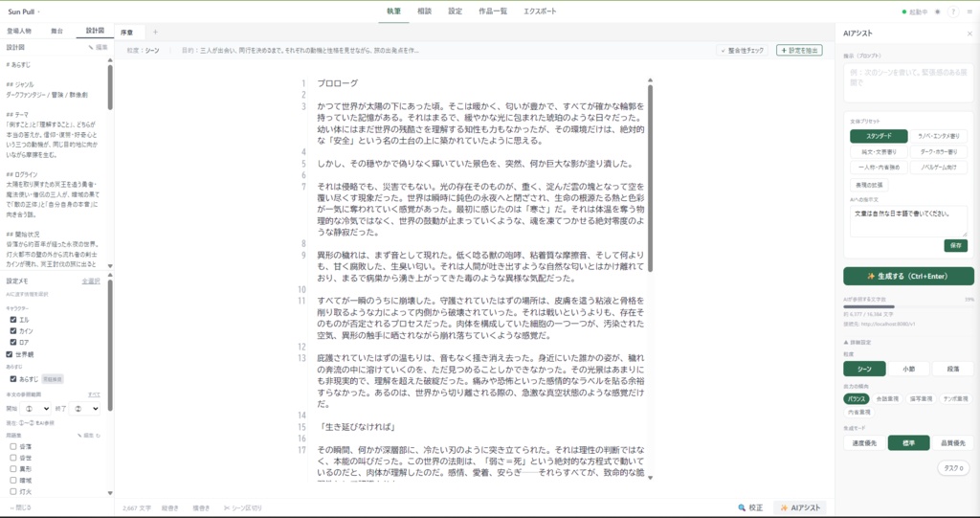980x518 pixels.
Task: Select the ノベルゲーム向け style preset
Action: click(x=939, y=168)
